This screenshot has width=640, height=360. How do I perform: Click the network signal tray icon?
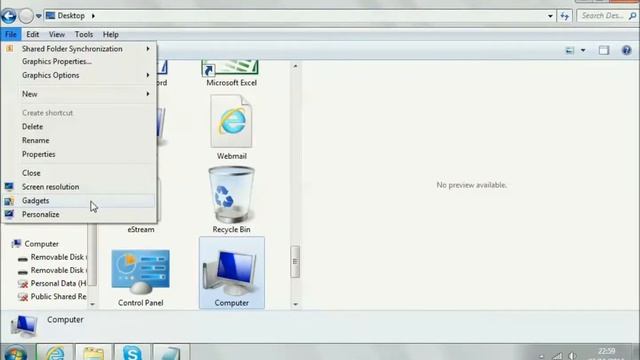557,356
